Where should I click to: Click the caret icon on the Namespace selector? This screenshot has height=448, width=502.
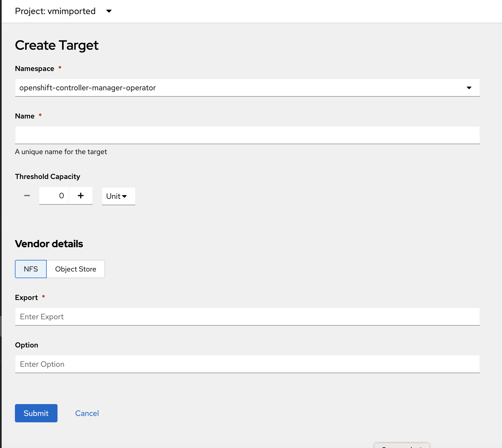point(469,88)
